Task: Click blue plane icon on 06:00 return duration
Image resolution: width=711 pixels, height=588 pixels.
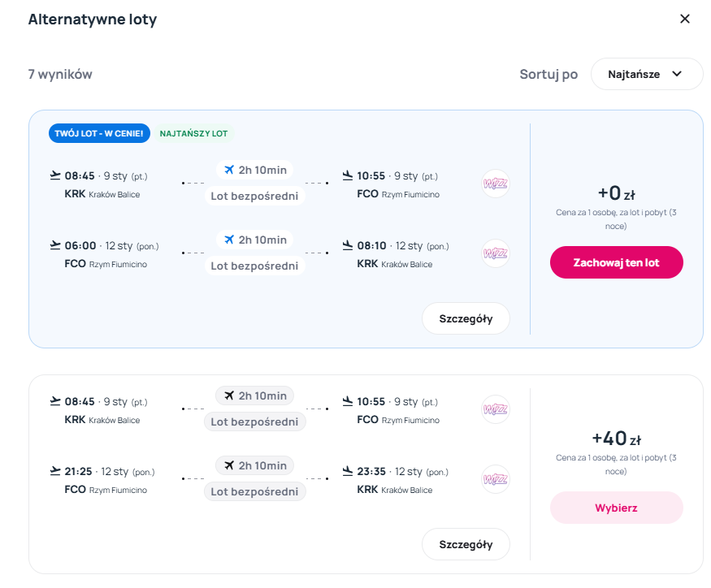Action: pyautogui.click(x=228, y=240)
